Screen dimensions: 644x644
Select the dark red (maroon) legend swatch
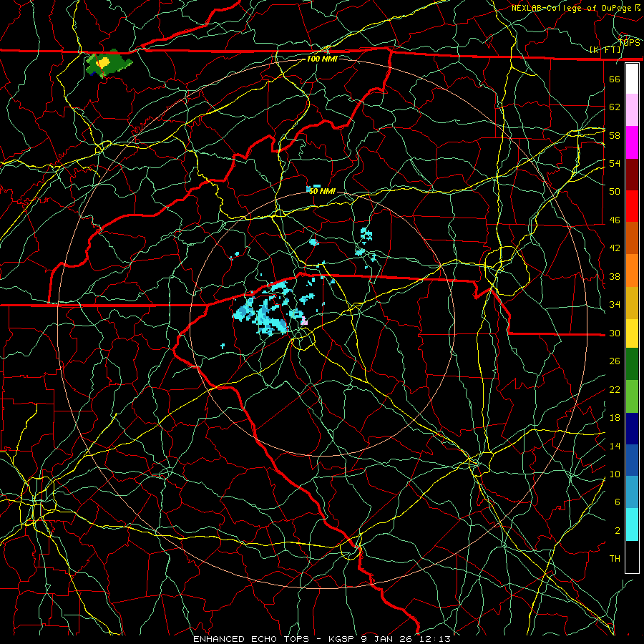click(x=632, y=174)
